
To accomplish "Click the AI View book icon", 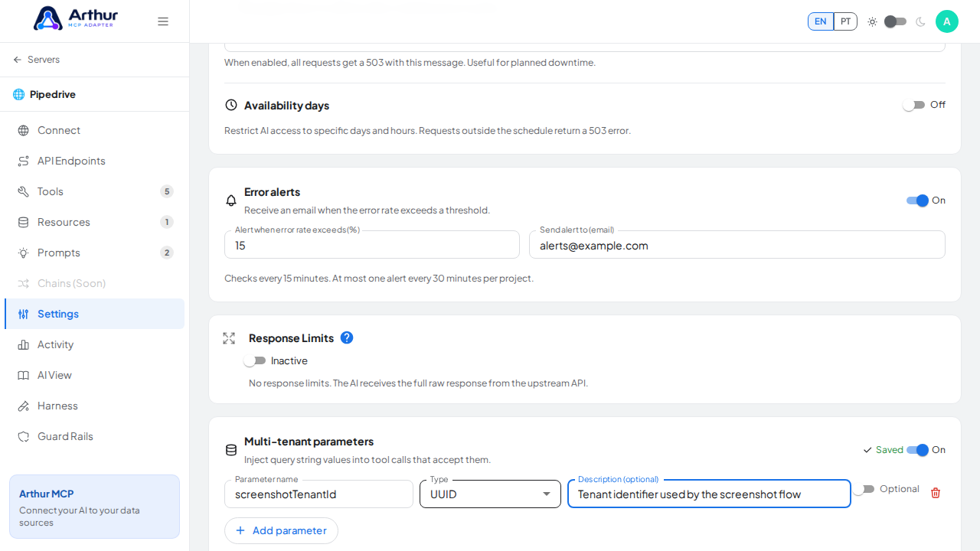I will click(x=24, y=375).
